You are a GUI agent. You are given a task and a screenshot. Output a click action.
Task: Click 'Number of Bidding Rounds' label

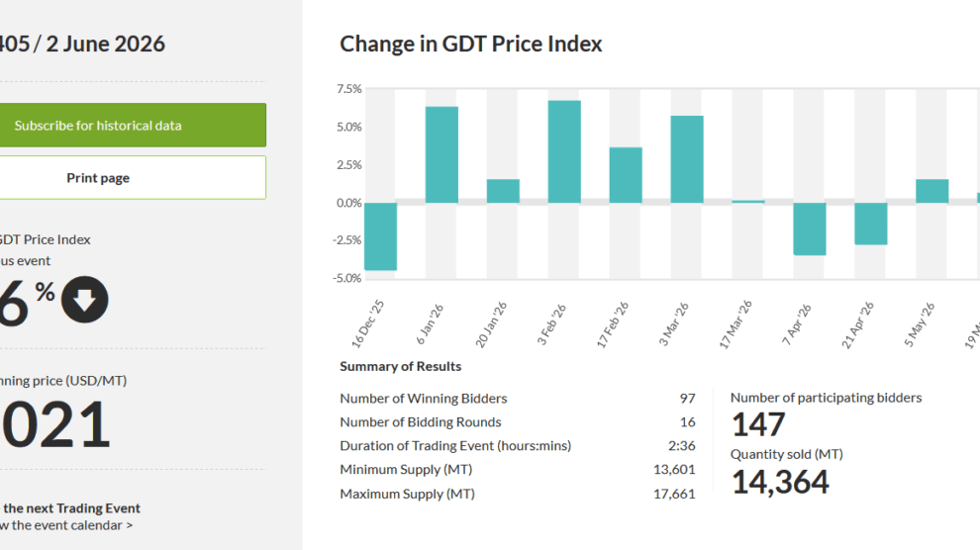420,422
